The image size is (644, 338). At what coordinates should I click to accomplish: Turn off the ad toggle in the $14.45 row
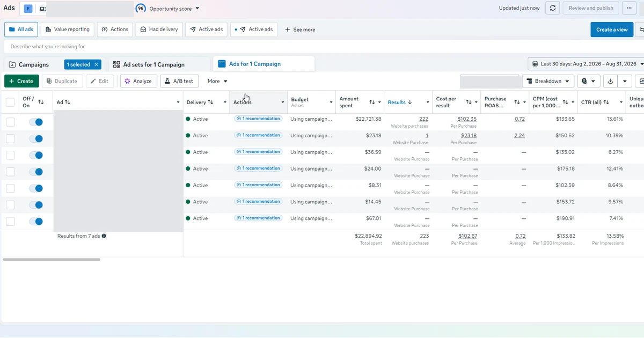pos(36,205)
